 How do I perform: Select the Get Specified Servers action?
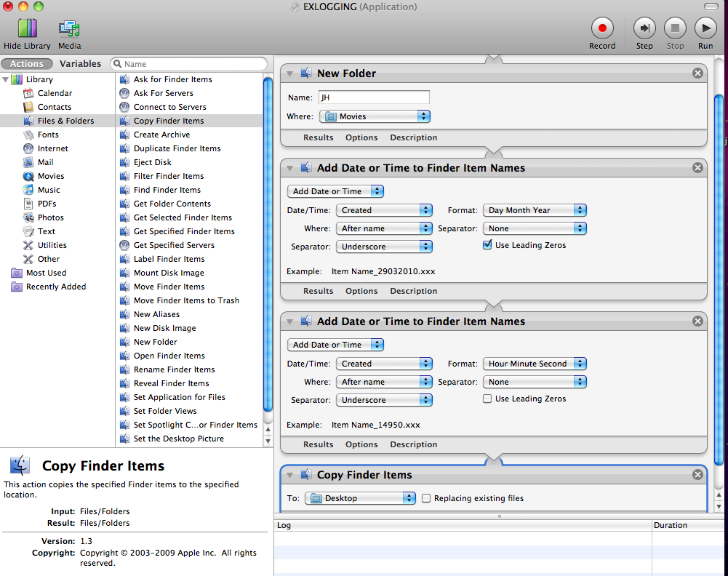pyautogui.click(x=174, y=245)
